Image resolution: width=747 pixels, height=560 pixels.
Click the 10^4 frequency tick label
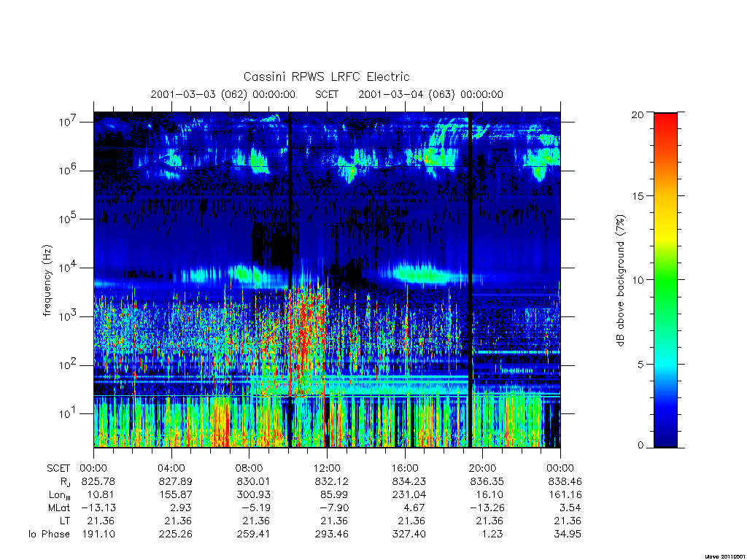coord(69,267)
